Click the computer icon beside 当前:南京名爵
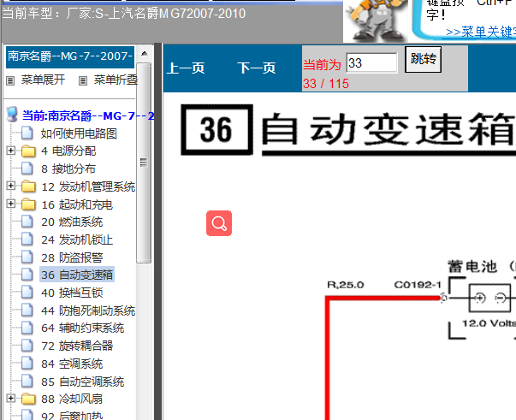Image resolution: width=516 pixels, height=420 pixels. (13, 115)
